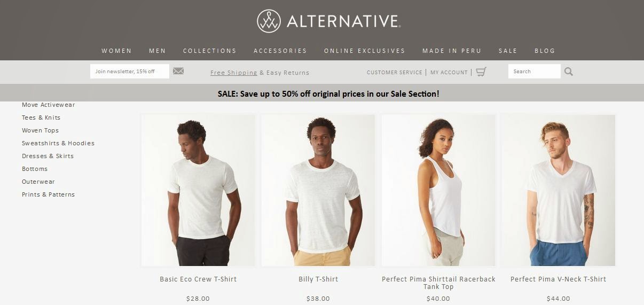Click the Free Shipping link

(234, 73)
